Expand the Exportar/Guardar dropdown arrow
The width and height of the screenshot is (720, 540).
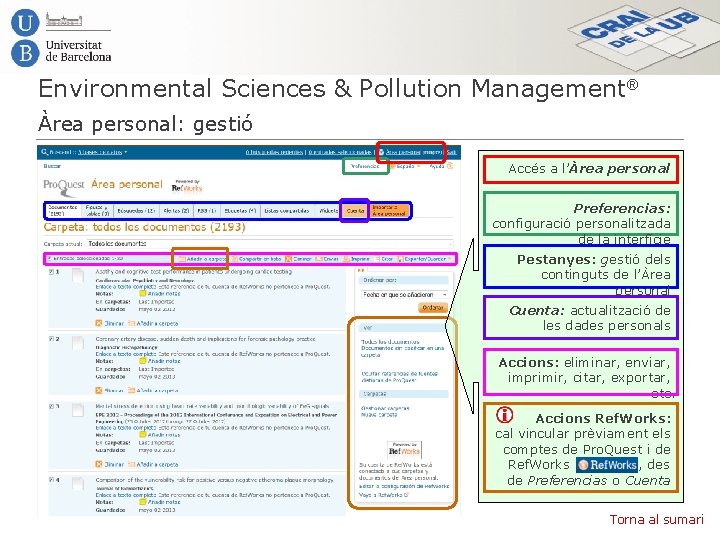[449, 259]
